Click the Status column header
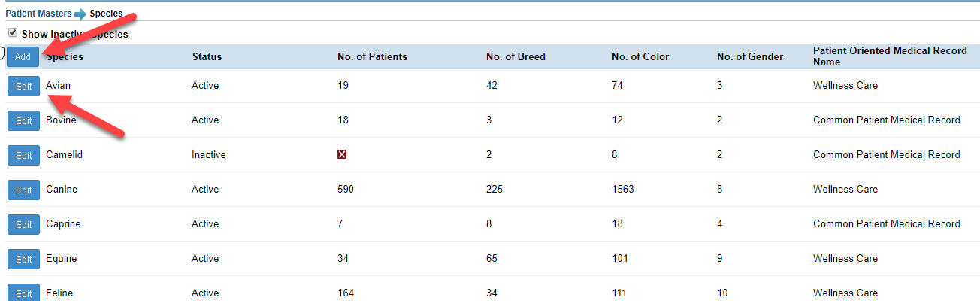This screenshot has width=980, height=301. [207, 56]
